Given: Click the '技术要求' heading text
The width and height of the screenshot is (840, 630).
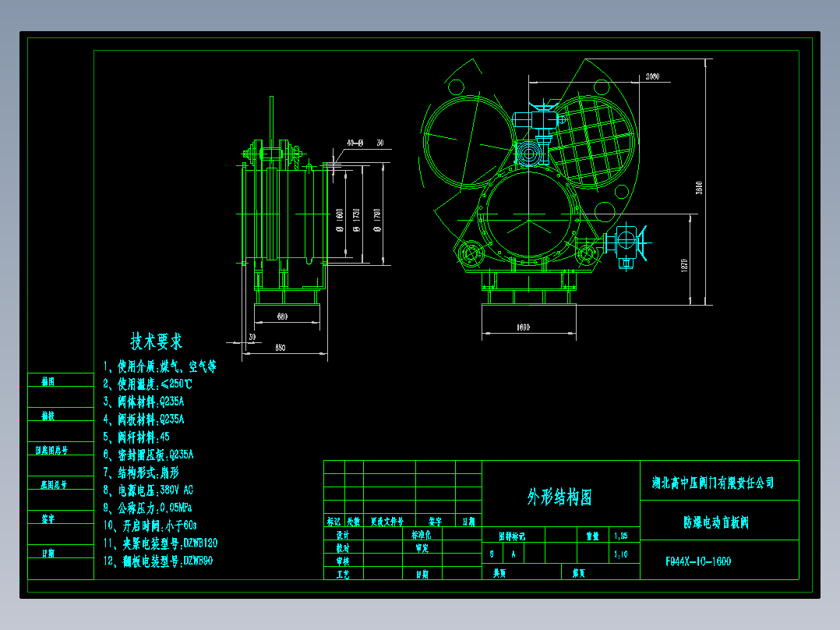Looking at the screenshot, I should pyautogui.click(x=157, y=341).
